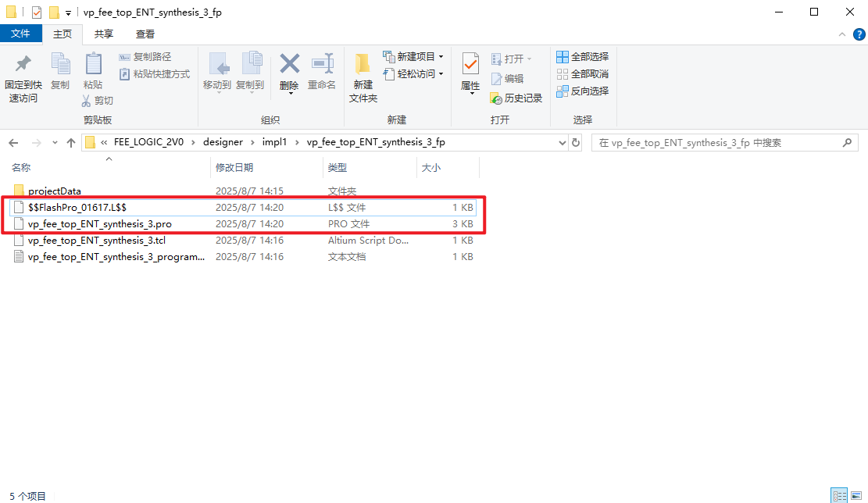
Task: Open the recent locations dropdown arrow
Action: pos(55,143)
